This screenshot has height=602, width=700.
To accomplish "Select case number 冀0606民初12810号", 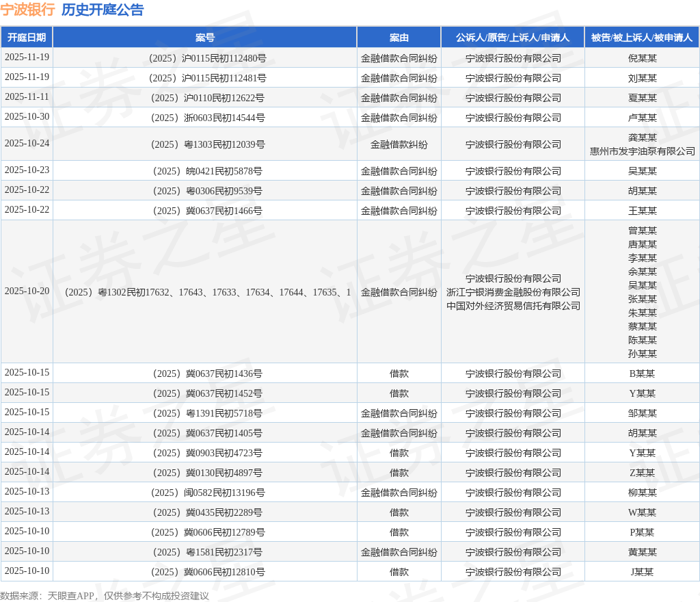I will click(x=208, y=572).
